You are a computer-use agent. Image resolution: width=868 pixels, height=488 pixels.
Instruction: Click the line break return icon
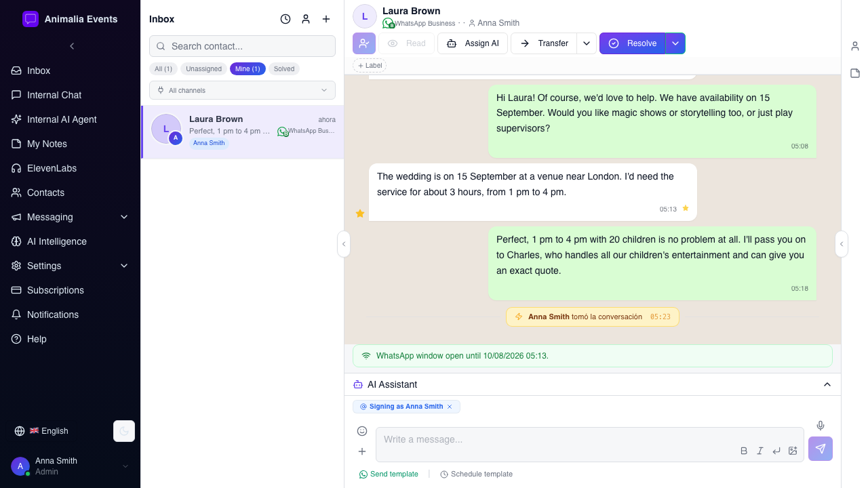point(776,451)
